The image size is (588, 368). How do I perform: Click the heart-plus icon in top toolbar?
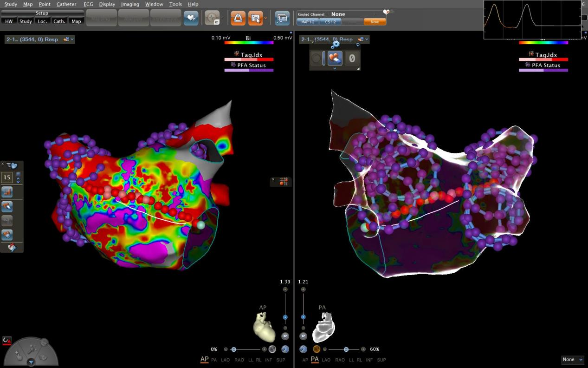[191, 18]
